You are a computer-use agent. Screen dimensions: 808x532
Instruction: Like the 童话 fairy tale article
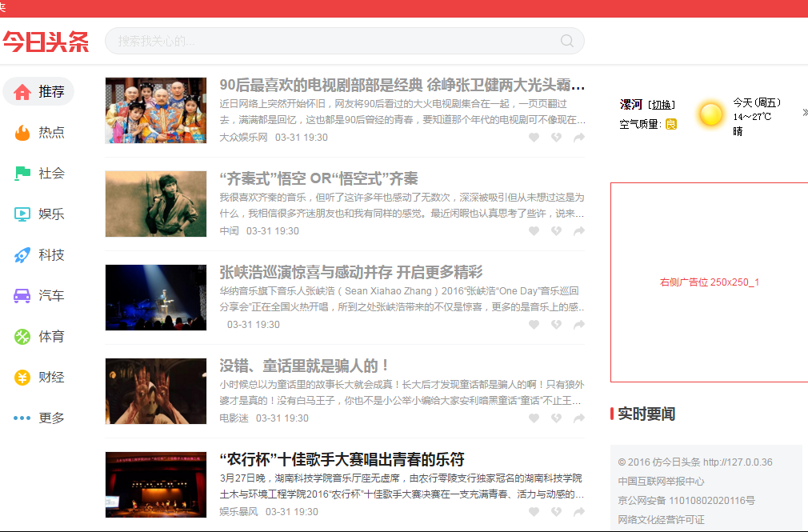pos(534,418)
